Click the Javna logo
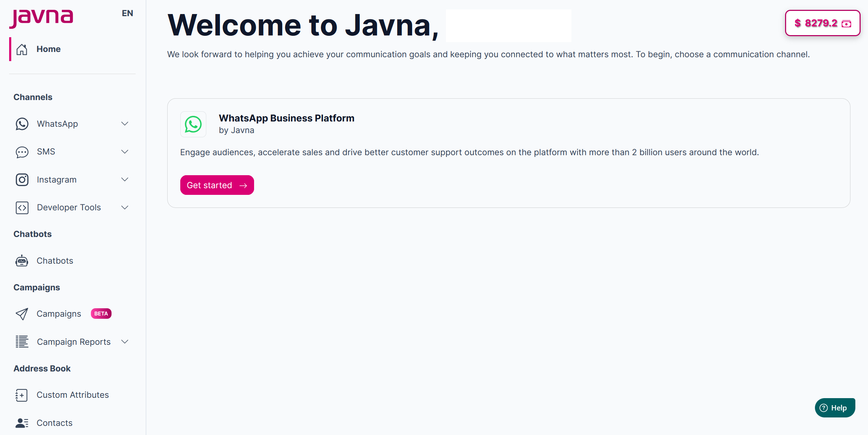 click(x=41, y=18)
